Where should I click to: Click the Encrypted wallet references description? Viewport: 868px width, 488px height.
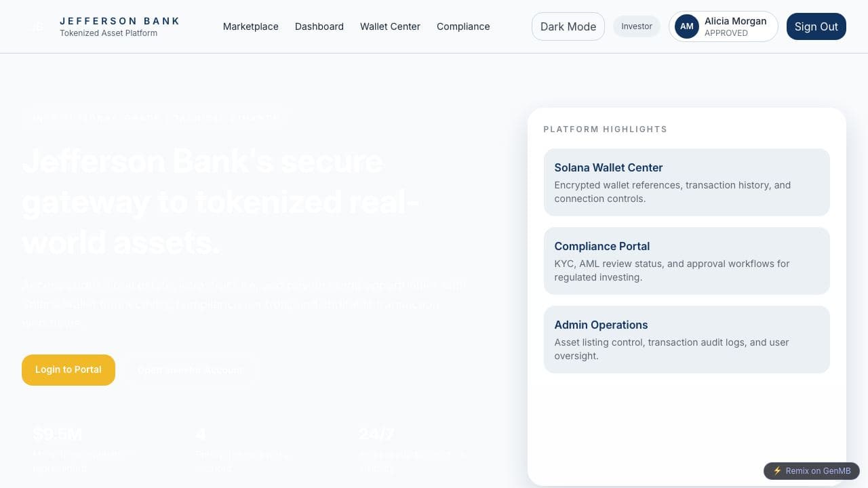(x=673, y=192)
